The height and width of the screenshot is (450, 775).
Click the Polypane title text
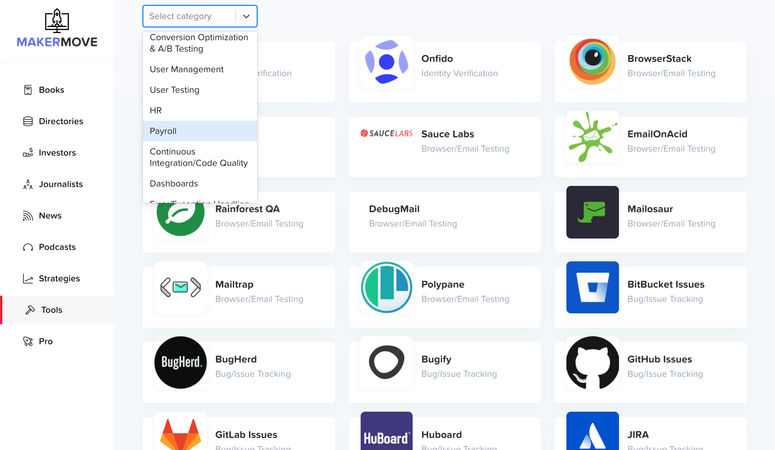click(443, 284)
